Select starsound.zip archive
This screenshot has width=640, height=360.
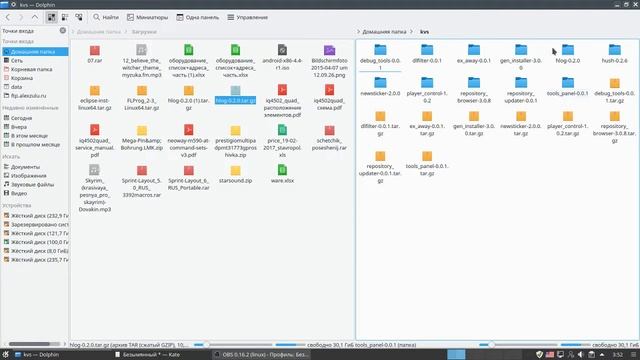pos(236,174)
